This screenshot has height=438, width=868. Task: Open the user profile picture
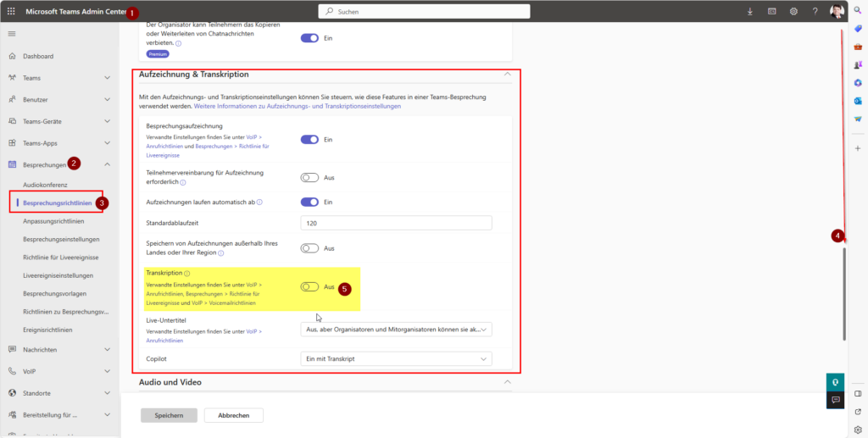(x=837, y=11)
